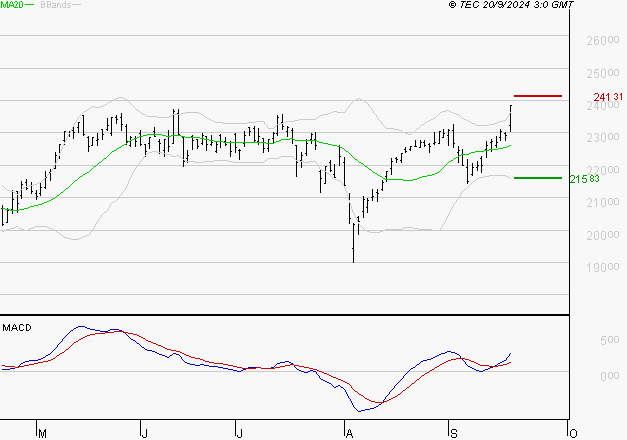
Task: Click the 215.83 support value label
Action: click(584, 179)
